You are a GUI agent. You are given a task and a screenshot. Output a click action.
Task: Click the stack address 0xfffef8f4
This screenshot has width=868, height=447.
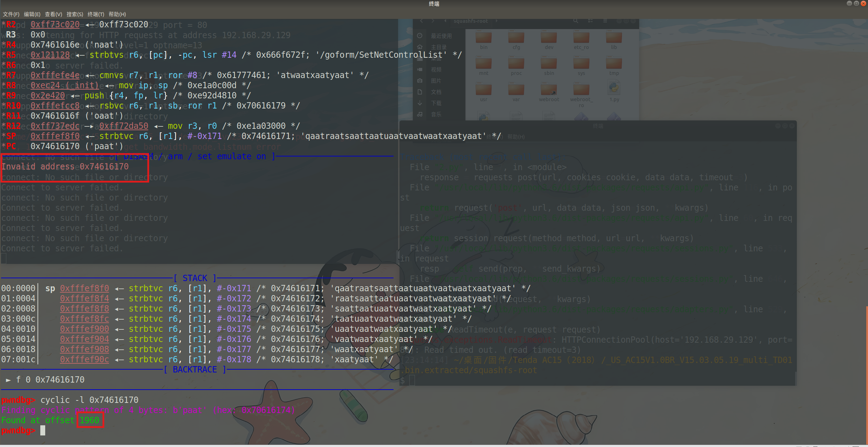click(84, 299)
